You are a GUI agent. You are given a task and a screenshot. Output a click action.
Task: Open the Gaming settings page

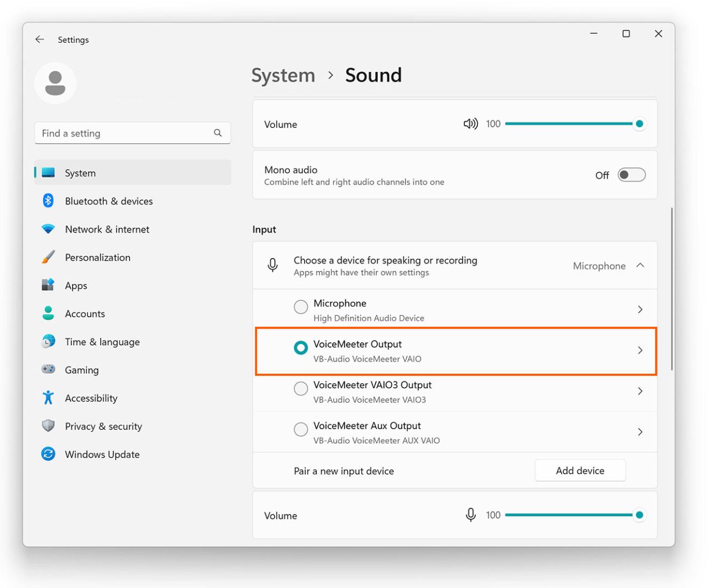(x=81, y=370)
